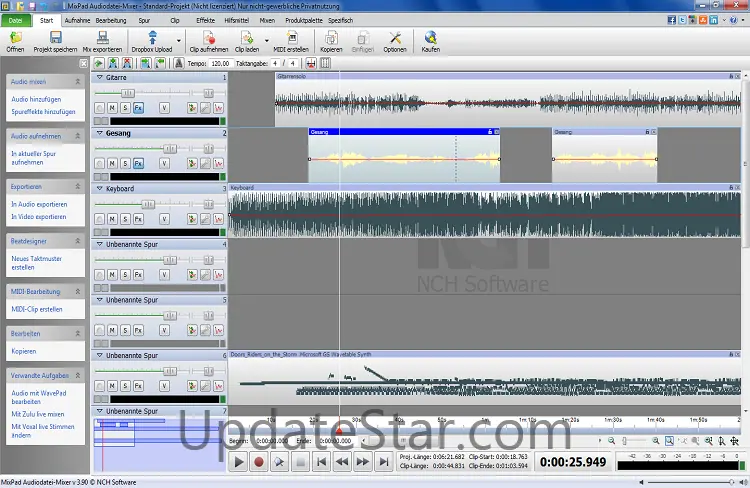Screen dimensions: 750x488
Task: Mute the Gitarre track
Action: tap(112, 108)
